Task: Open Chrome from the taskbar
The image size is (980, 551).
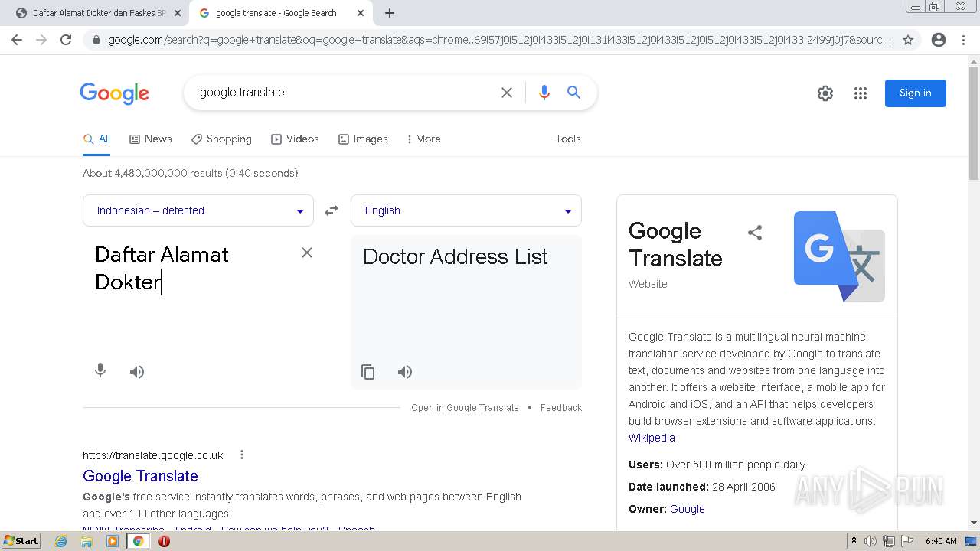Action: [138, 541]
